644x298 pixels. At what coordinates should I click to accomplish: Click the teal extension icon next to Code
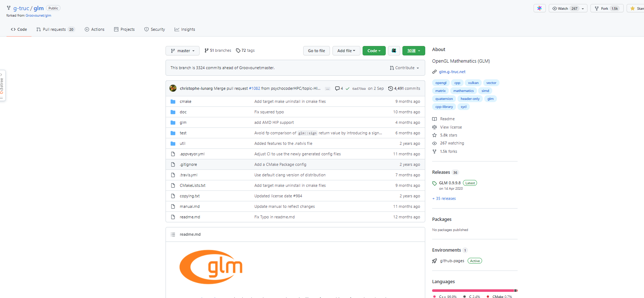pyautogui.click(x=394, y=51)
